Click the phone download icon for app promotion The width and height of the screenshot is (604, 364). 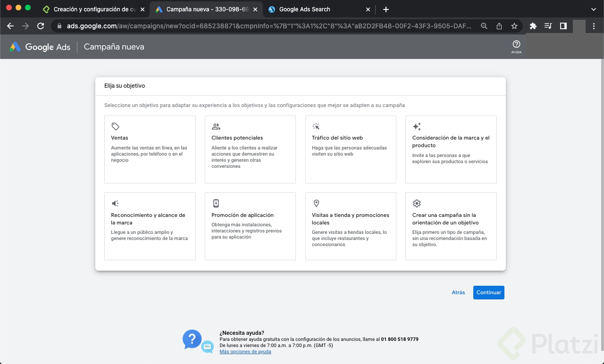click(216, 203)
